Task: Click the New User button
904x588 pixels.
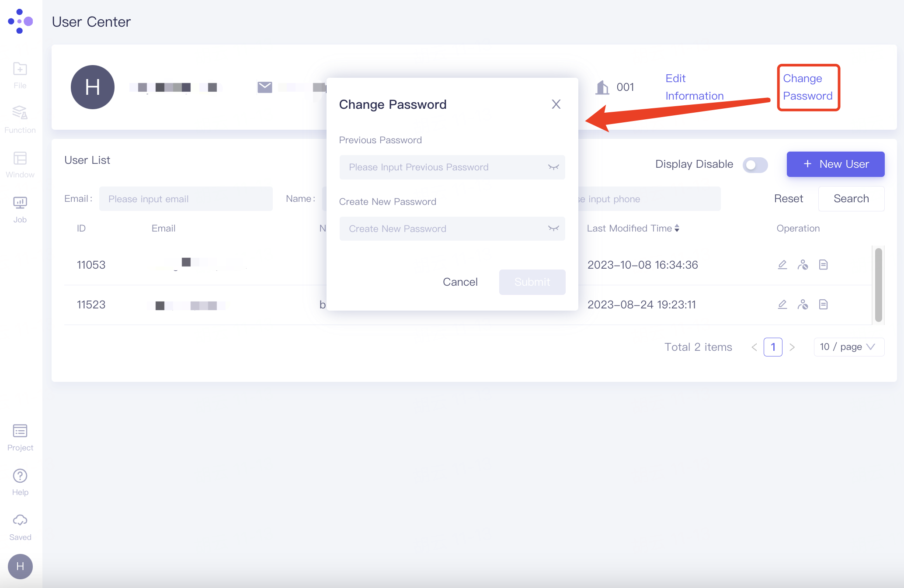Action: (x=835, y=164)
